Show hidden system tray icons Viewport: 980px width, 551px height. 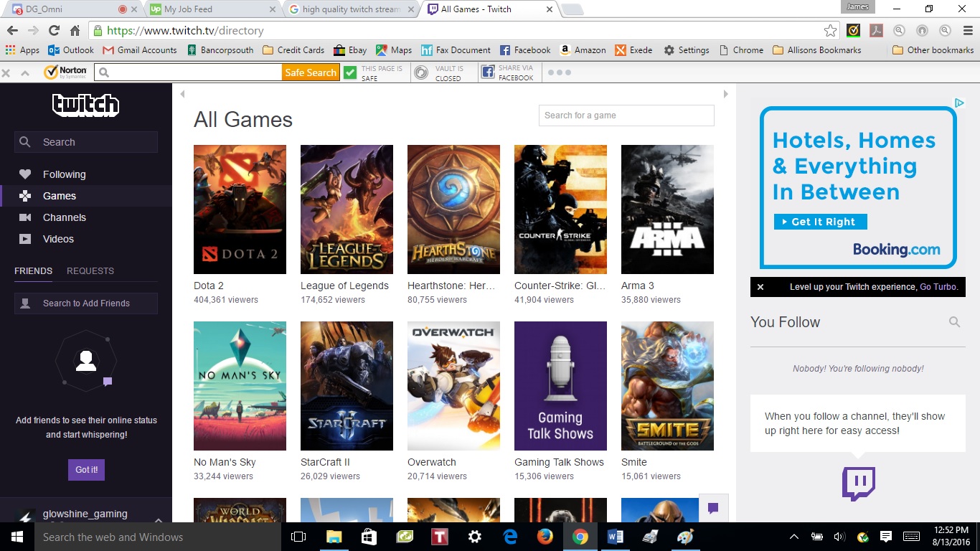pyautogui.click(x=794, y=537)
